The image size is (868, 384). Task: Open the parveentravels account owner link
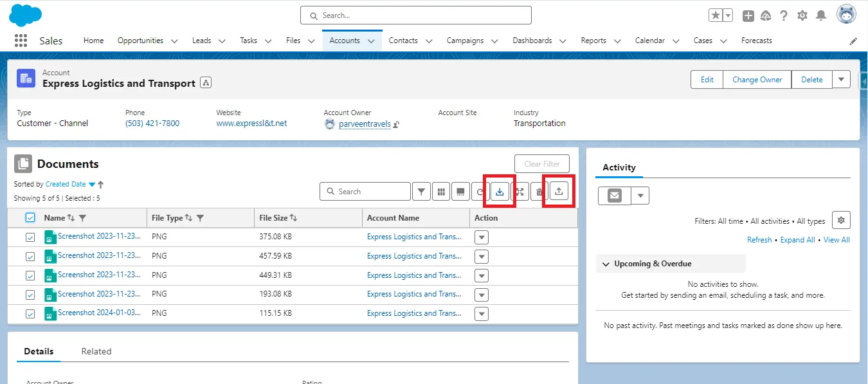pos(365,123)
